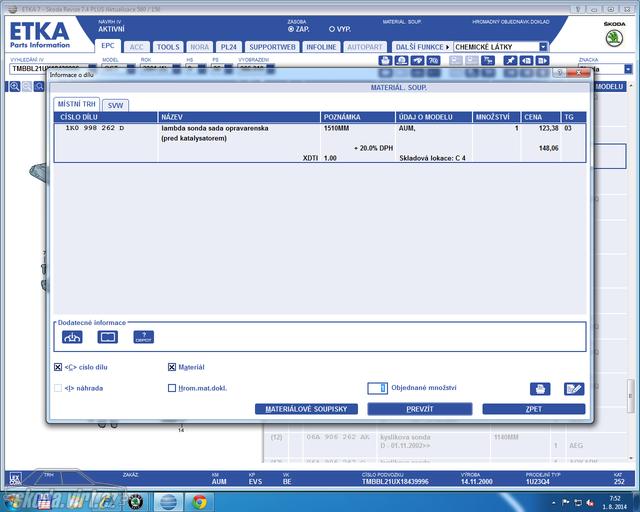
Task: Expand the DALŠÍ FUNKCE menu
Action: pyautogui.click(x=422, y=47)
